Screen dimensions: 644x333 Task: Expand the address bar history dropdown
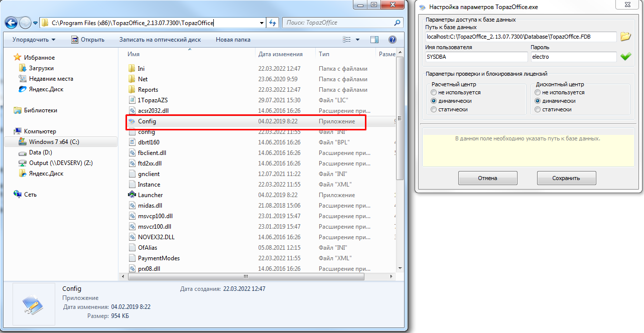[262, 23]
